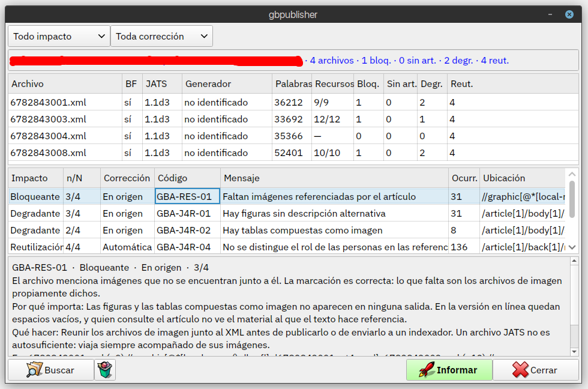Minimize the gbpublisher window
The width and height of the screenshot is (588, 389).
click(550, 14)
